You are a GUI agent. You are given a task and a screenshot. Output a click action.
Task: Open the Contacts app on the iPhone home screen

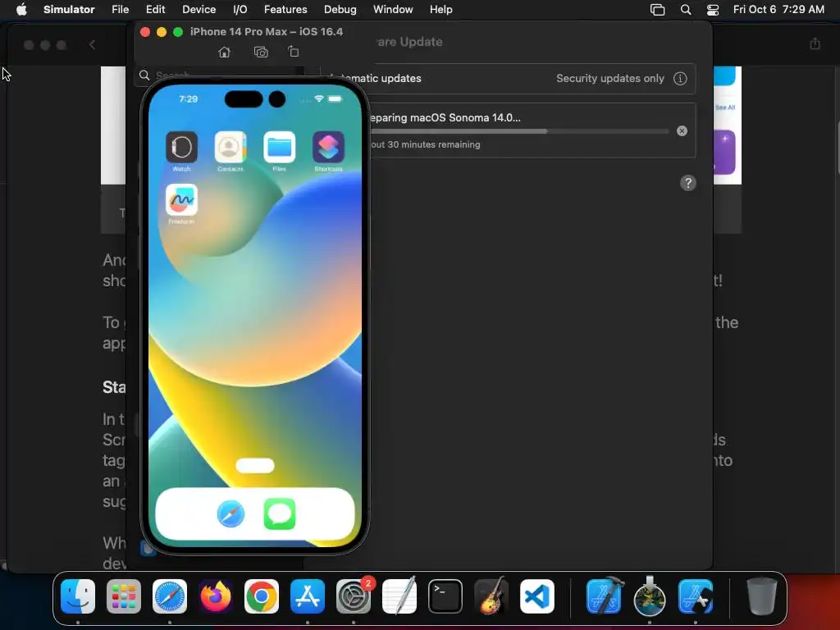pyautogui.click(x=231, y=147)
